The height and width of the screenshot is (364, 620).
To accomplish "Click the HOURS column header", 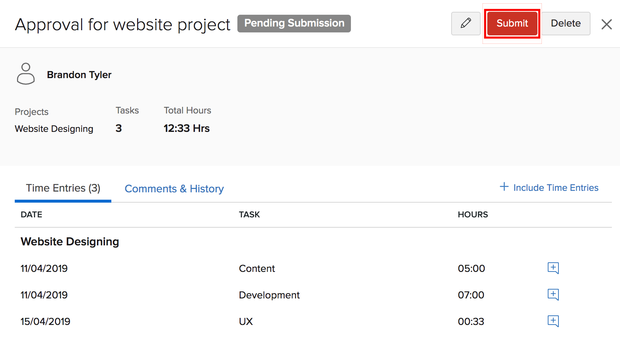I will [473, 214].
